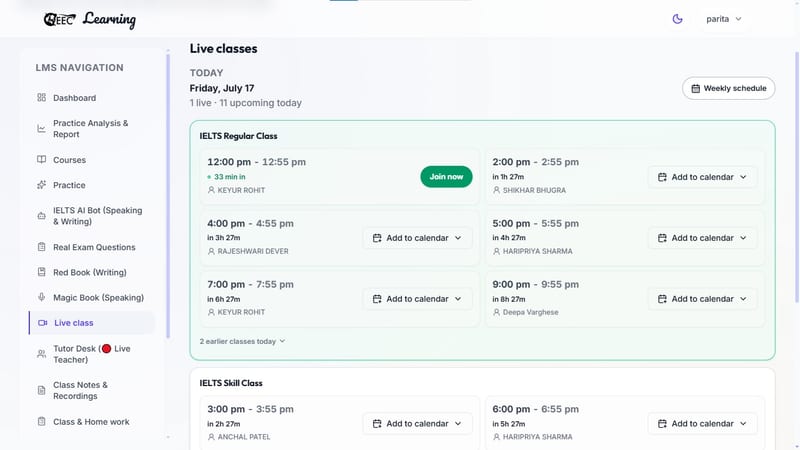Click person icon beside KEYUR ROHIT at 12:00 pm
800x450 pixels.
(211, 190)
